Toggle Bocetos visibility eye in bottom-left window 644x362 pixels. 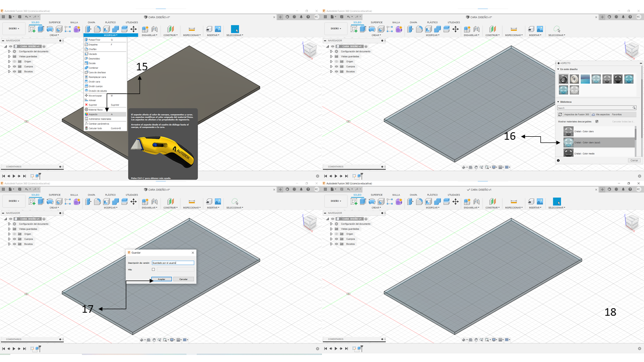(x=14, y=244)
